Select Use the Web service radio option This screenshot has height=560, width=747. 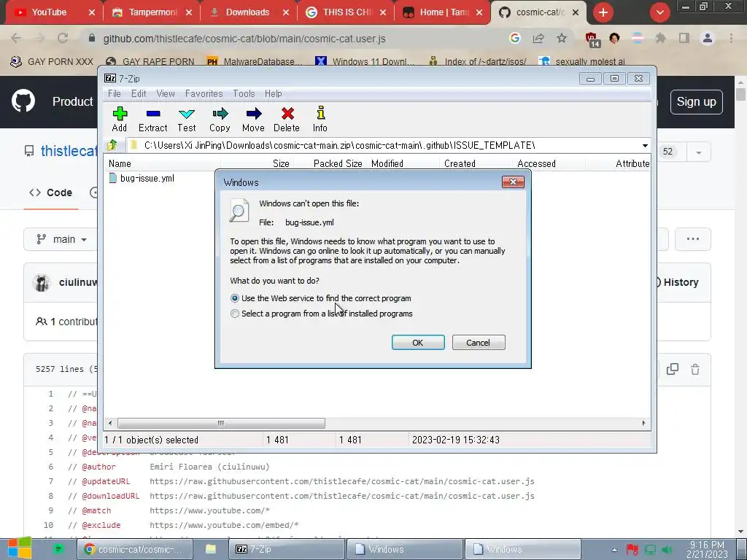pos(234,298)
